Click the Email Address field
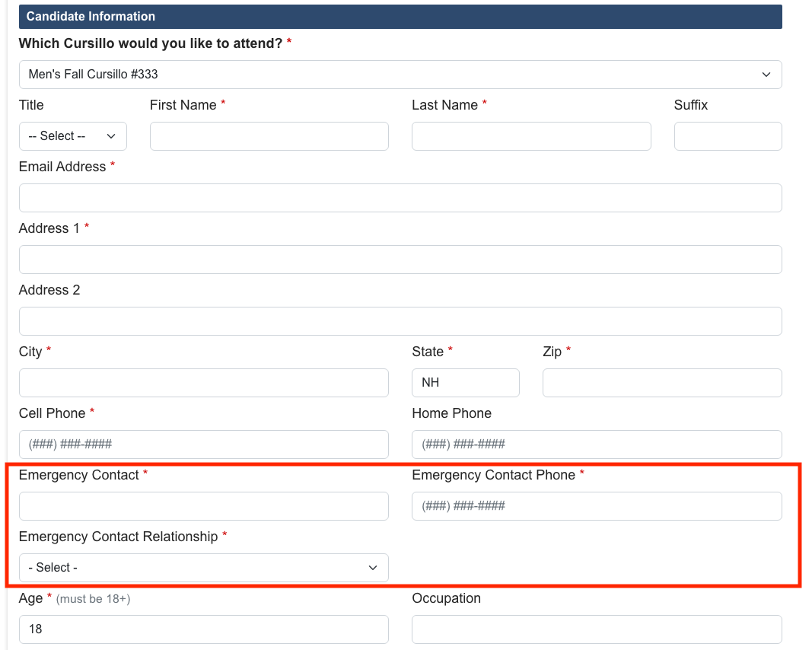812x650 pixels. click(x=400, y=198)
